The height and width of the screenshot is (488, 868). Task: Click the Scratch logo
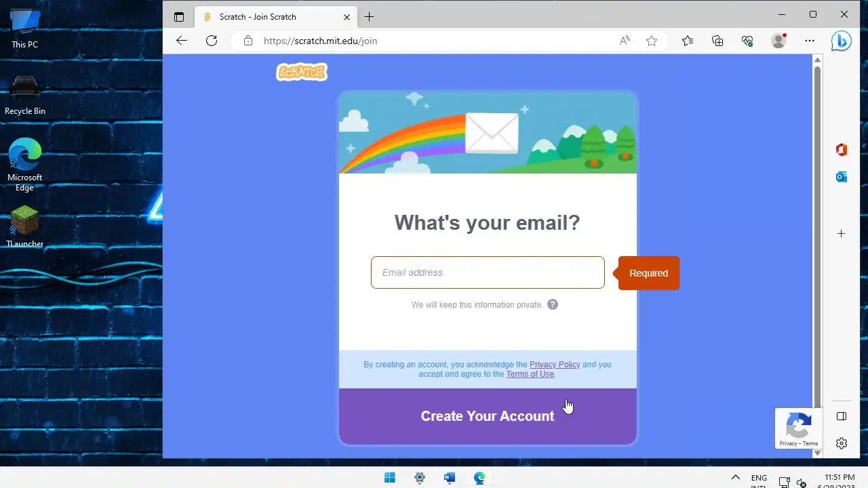click(x=302, y=72)
